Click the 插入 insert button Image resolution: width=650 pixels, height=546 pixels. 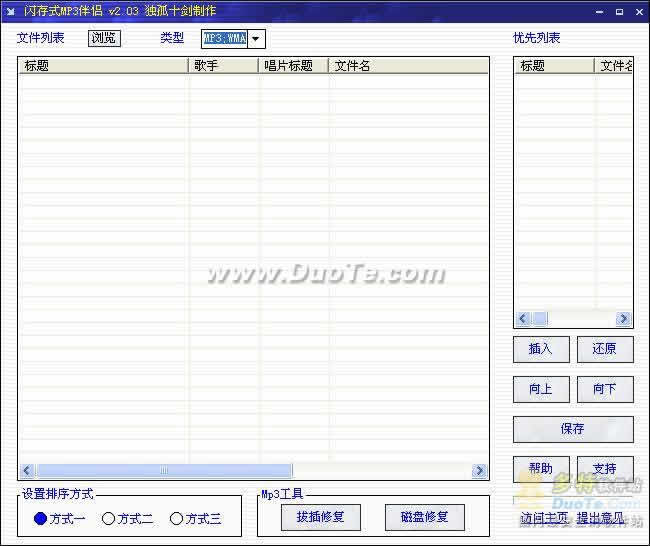point(541,349)
